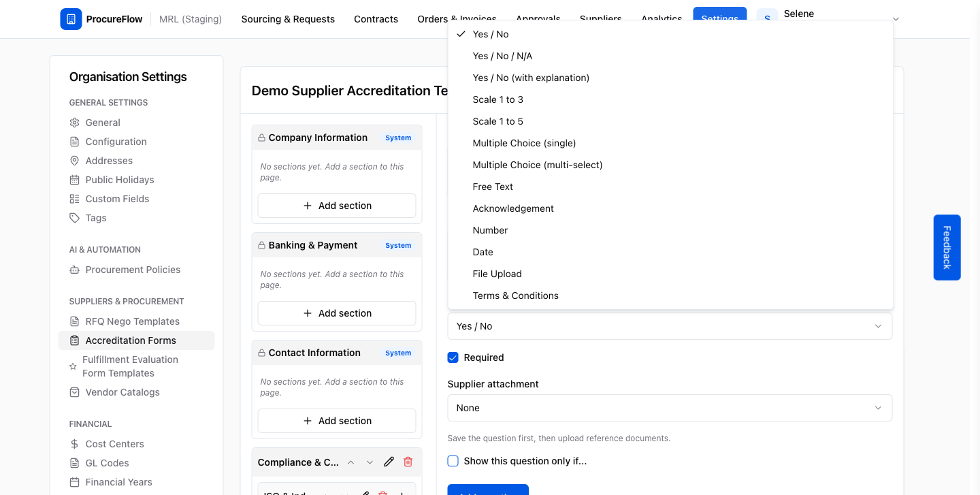
Task: Click the ProcureFlow logo icon
Action: tap(71, 19)
